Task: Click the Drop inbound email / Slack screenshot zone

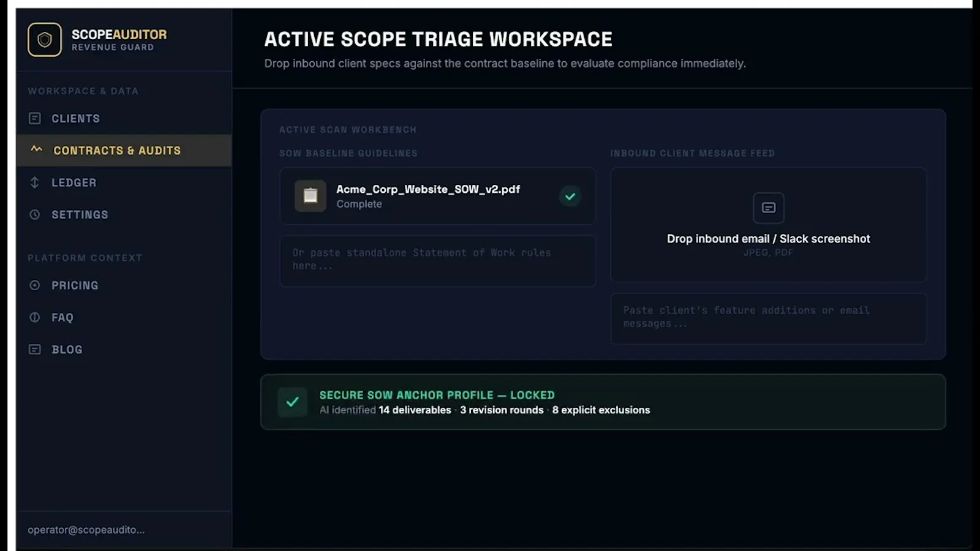Action: click(x=768, y=225)
